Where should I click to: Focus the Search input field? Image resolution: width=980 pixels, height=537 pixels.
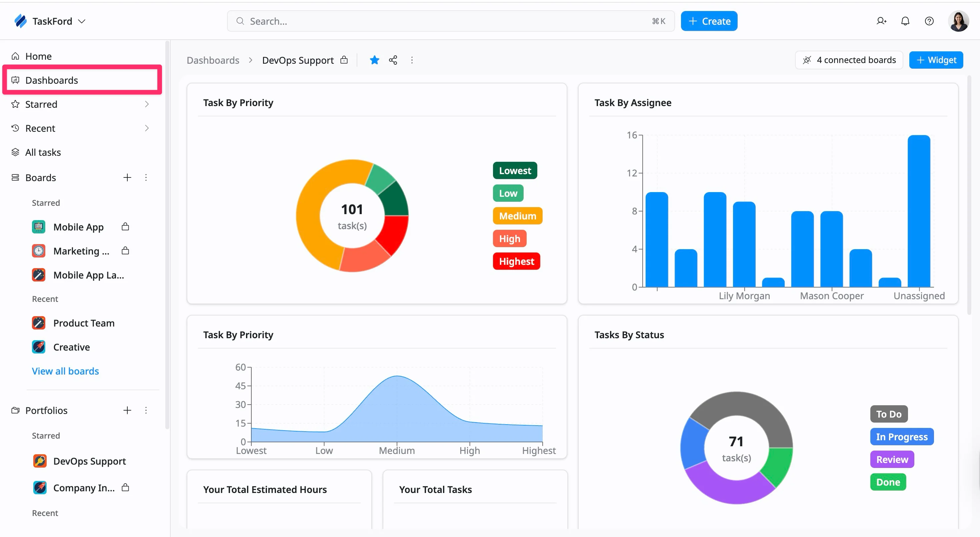[x=450, y=21]
